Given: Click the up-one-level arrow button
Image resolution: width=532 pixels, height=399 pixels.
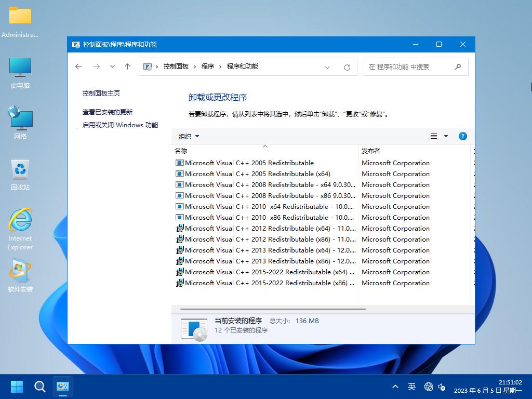Looking at the screenshot, I should [127, 66].
